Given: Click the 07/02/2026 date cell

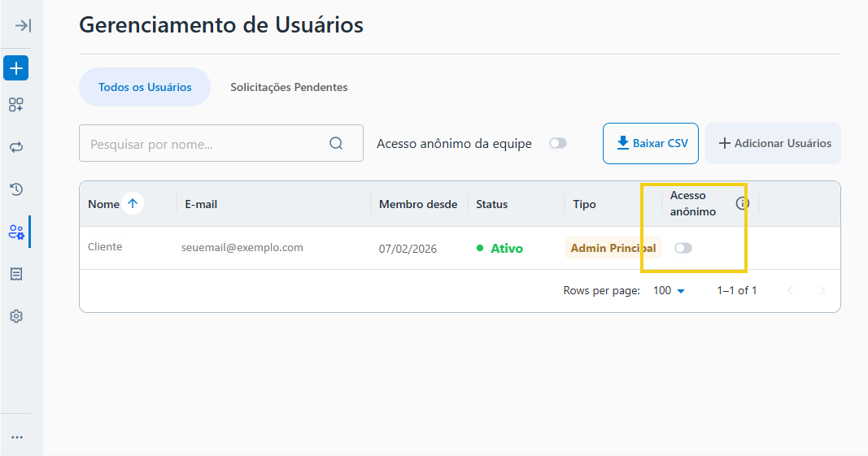Looking at the screenshot, I should (408, 249).
